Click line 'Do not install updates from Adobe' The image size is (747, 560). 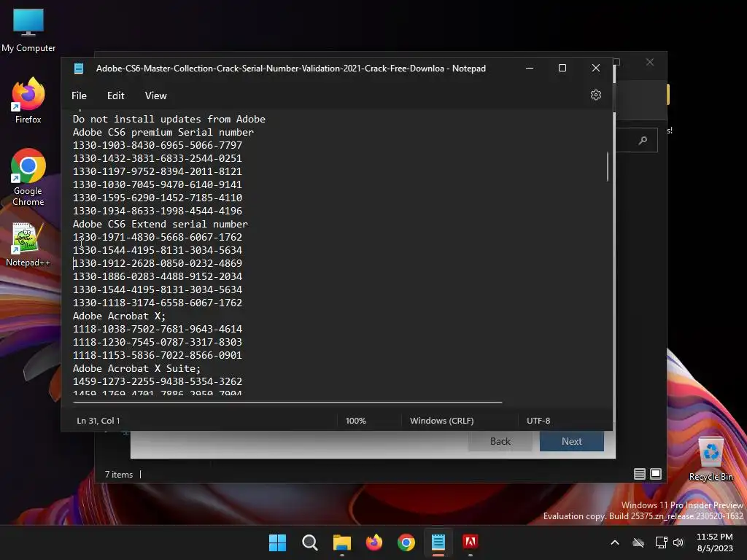pos(169,119)
